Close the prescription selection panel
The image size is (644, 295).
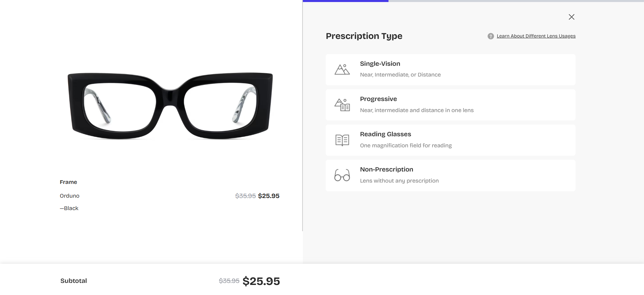click(571, 17)
